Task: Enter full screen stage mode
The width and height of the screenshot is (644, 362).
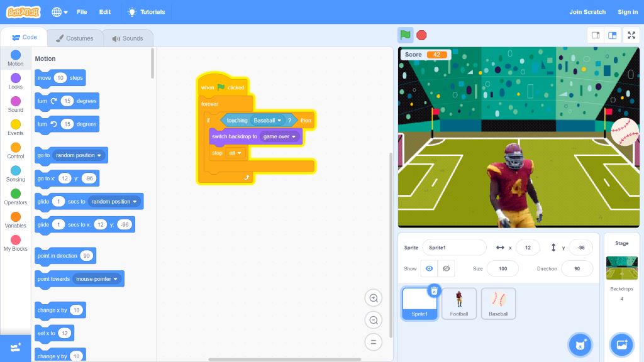Action: coord(631,35)
